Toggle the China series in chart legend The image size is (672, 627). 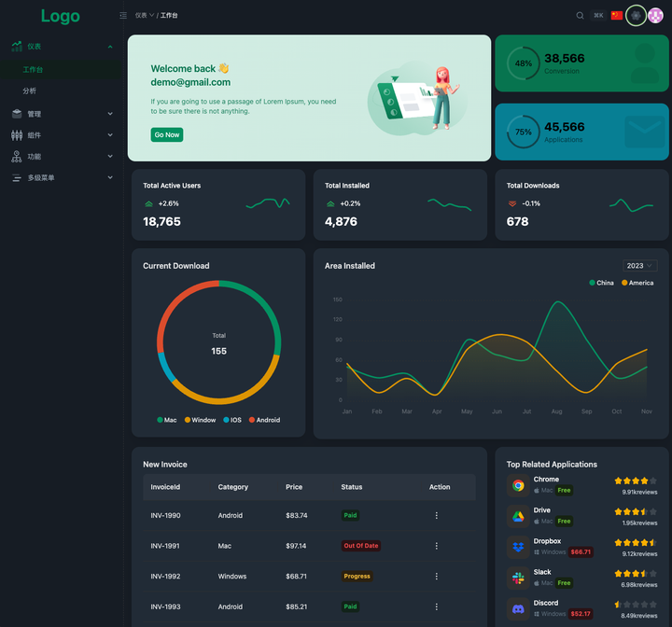click(x=601, y=283)
